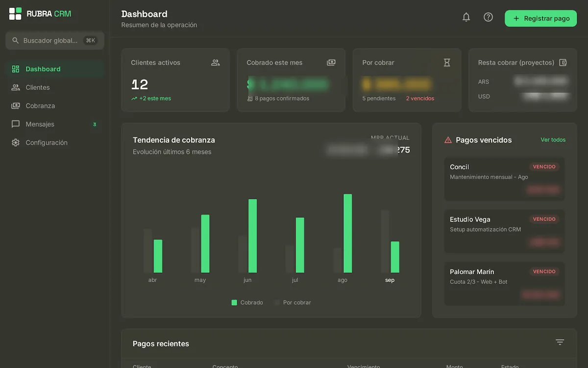The width and height of the screenshot is (588, 368).
Task: Click the Pagos recientes heading
Action: 161,344
